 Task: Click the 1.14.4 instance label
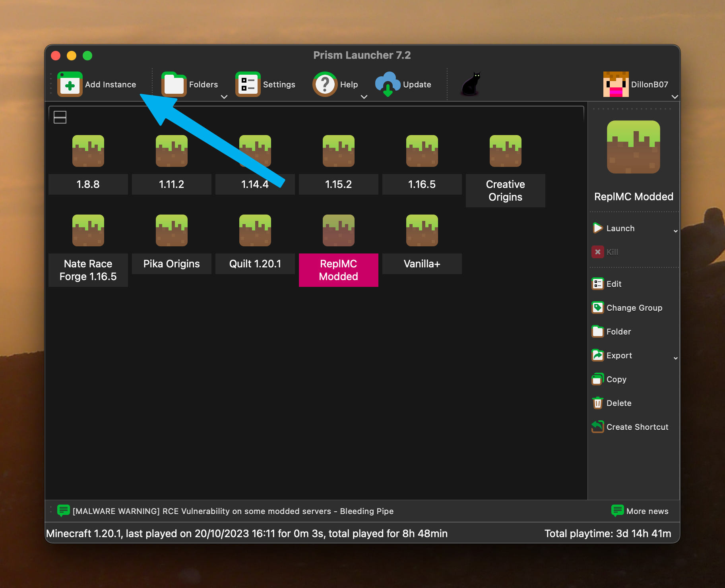pos(255,184)
